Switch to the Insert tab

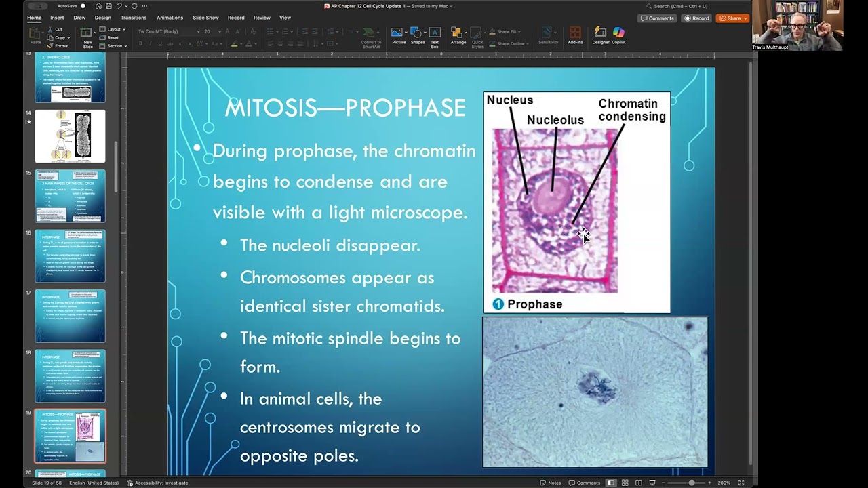tap(57, 18)
